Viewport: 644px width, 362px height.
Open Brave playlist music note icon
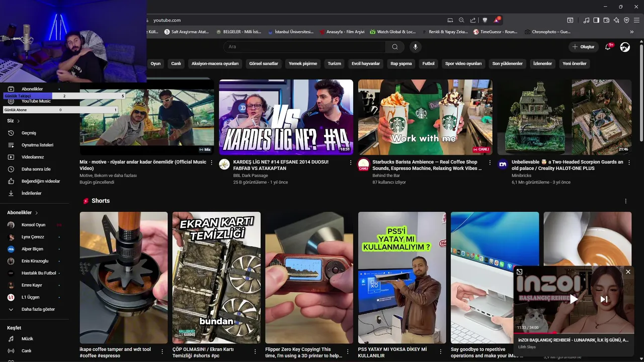[586, 20]
